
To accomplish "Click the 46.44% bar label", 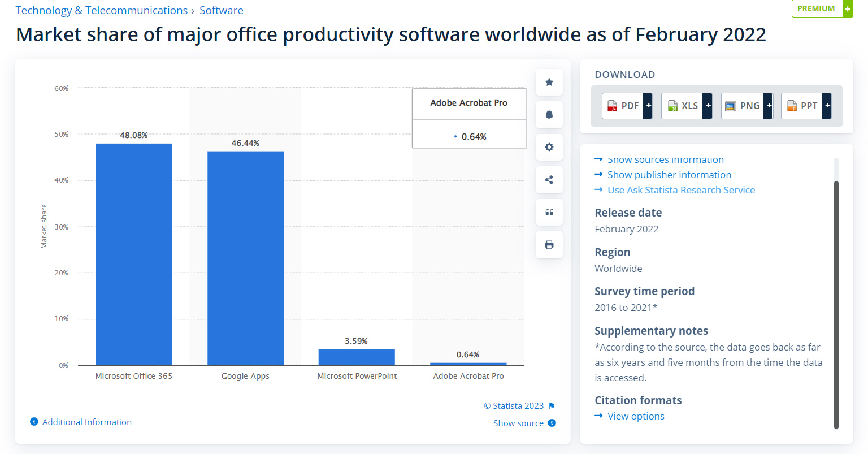I will pos(245,143).
